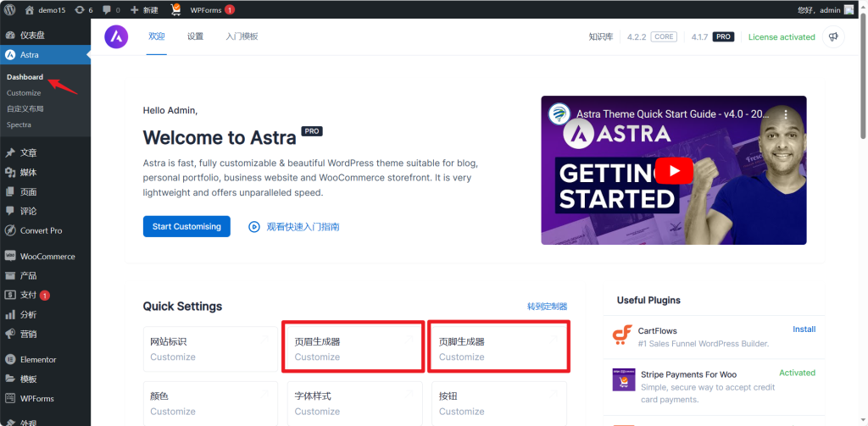The height and width of the screenshot is (426, 868).
Task: Click the Astra logo in header
Action: pyautogui.click(x=116, y=37)
